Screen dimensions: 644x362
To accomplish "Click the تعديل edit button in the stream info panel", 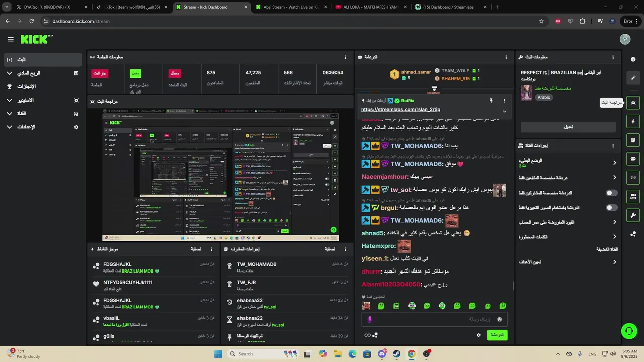I will [x=568, y=127].
